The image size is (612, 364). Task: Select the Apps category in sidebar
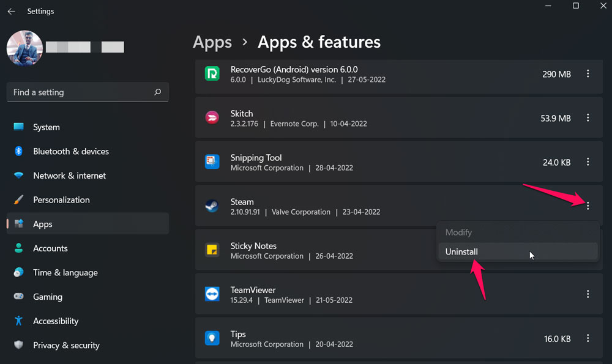tap(88, 223)
